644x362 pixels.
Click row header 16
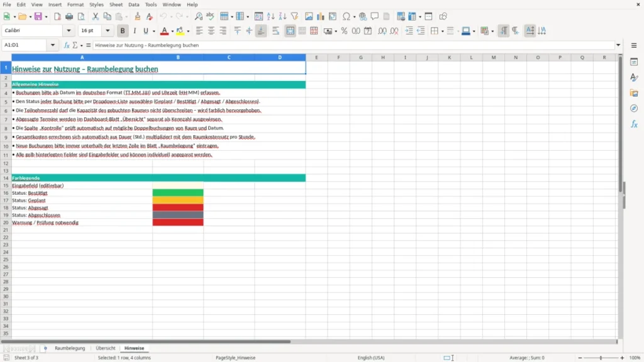6,193
